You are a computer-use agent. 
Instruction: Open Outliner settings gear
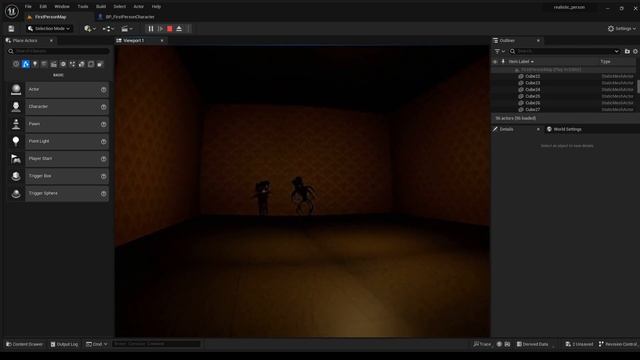coord(636,51)
